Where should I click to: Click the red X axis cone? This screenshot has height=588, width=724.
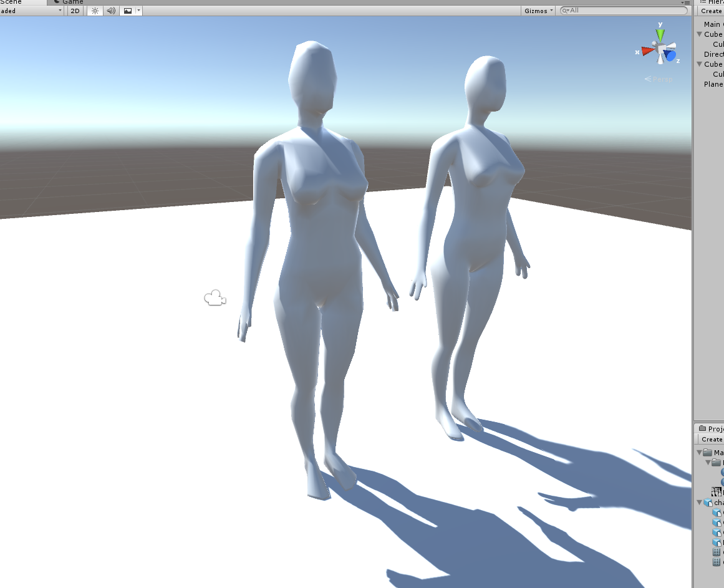[x=647, y=50]
